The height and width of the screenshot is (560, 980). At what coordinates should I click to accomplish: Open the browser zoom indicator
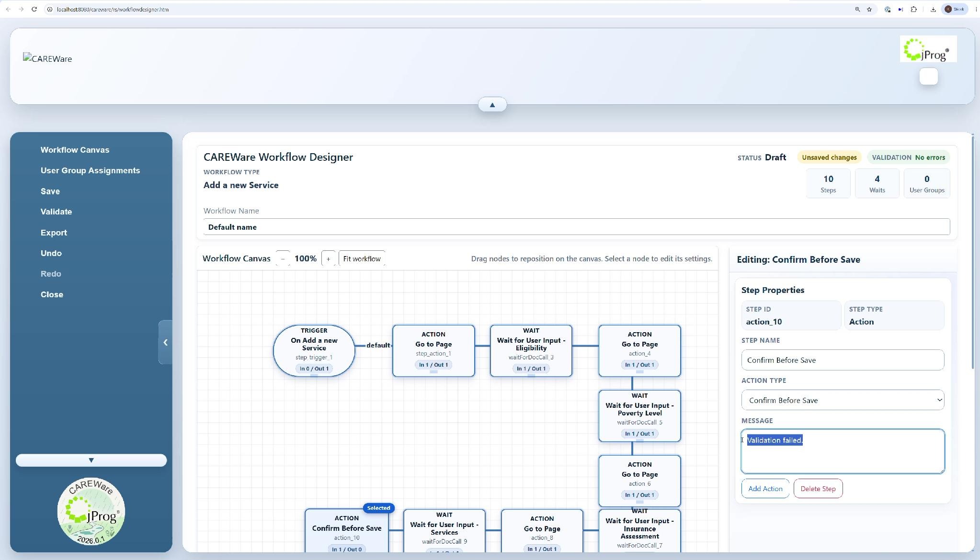click(x=857, y=9)
